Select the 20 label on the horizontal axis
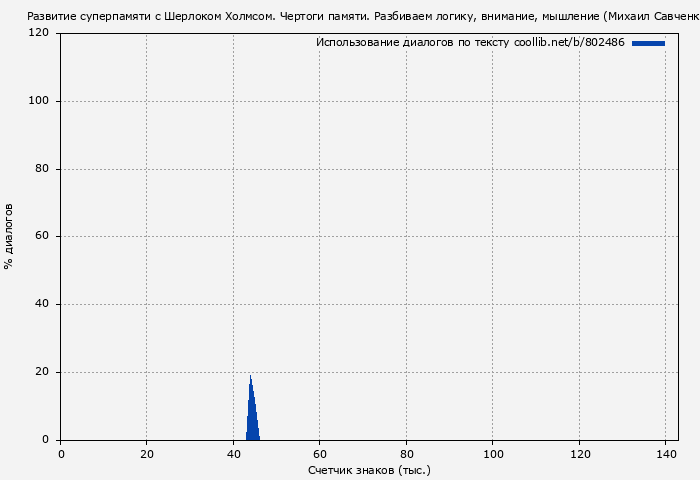700x480 pixels. 147,454
